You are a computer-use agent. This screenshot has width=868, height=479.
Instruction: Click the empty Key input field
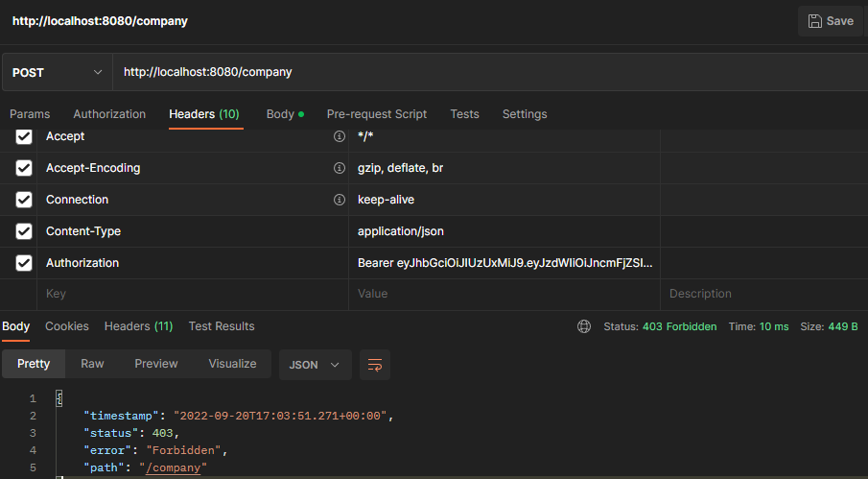pos(193,294)
